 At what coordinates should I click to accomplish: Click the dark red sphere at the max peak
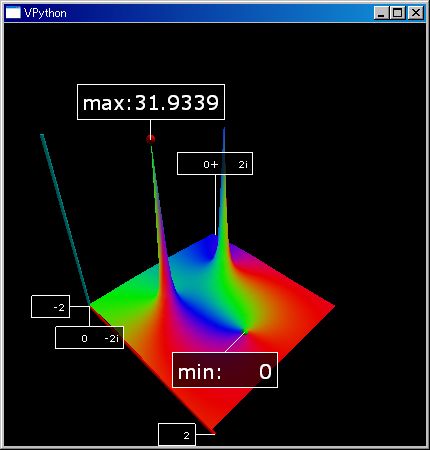tap(151, 139)
